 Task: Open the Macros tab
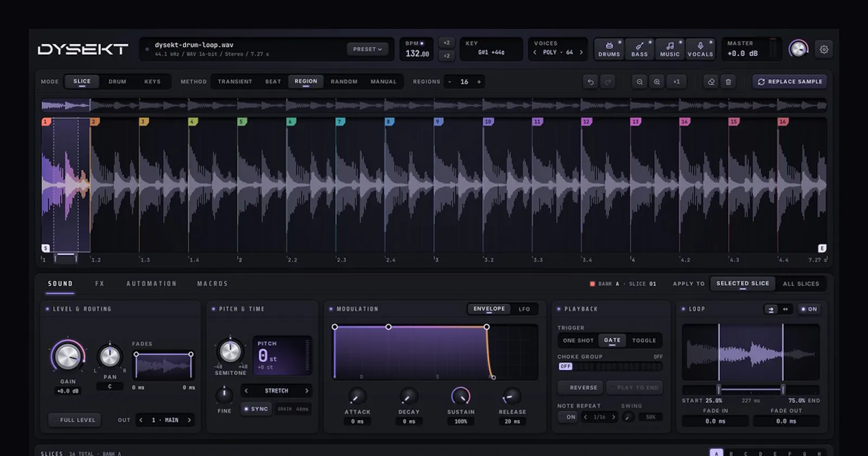point(213,284)
